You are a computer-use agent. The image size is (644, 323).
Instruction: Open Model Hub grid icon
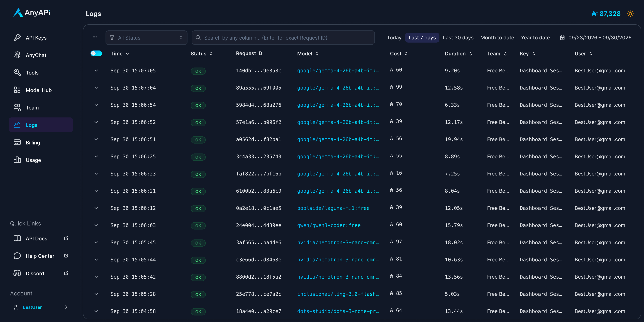pos(17,90)
